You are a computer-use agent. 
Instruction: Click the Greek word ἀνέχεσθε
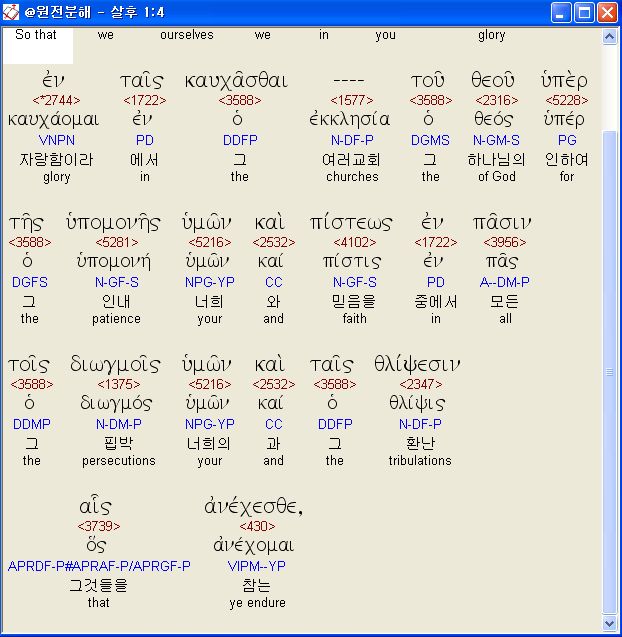pos(254,507)
